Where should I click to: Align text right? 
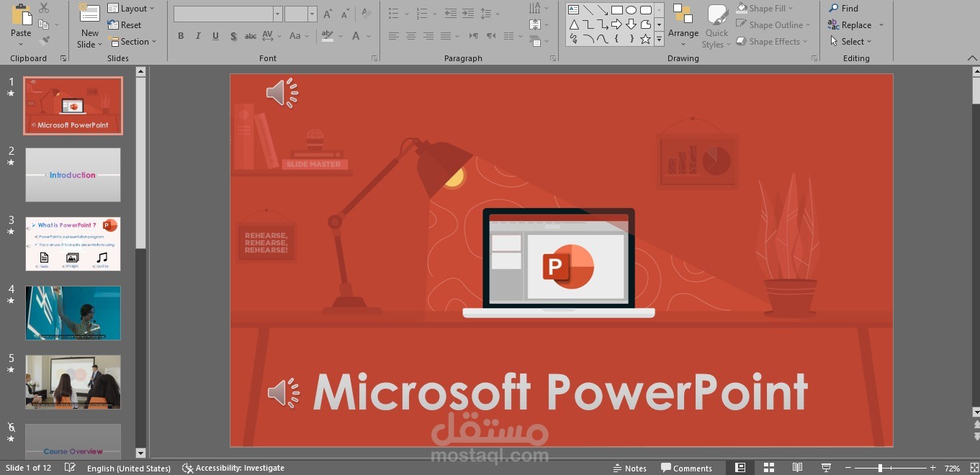(428, 36)
